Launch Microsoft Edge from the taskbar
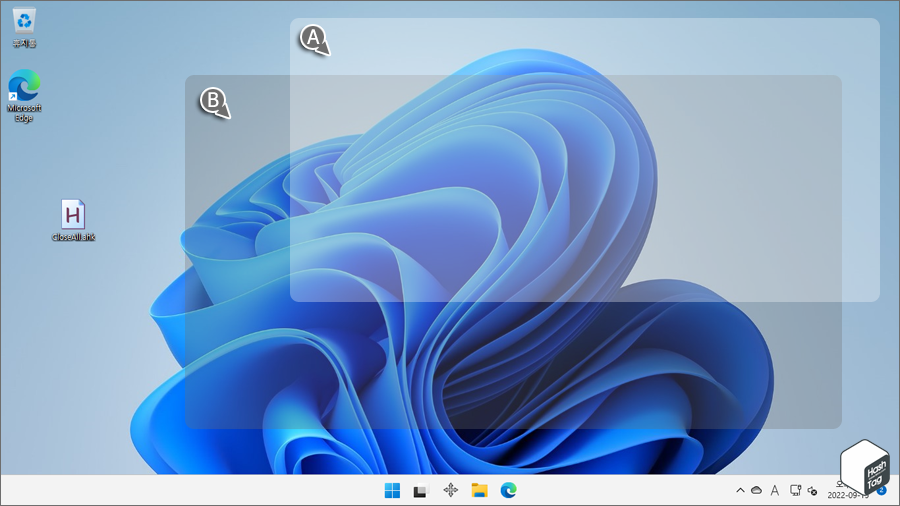This screenshot has height=506, width=900. click(509, 490)
